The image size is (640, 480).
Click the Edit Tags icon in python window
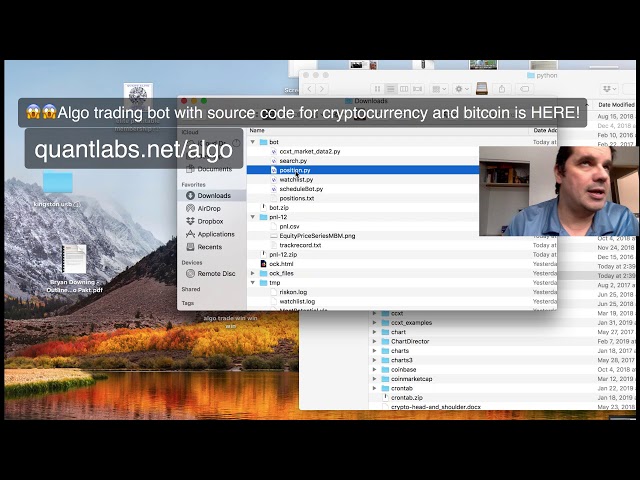[524, 89]
